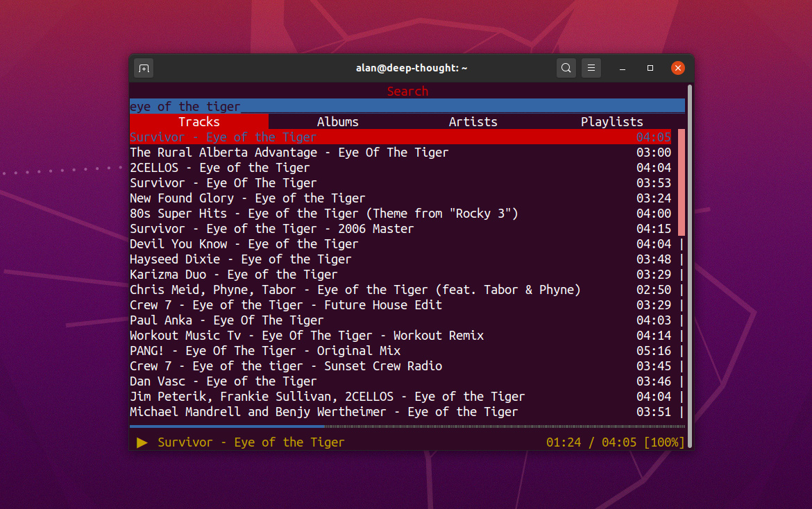Image resolution: width=812 pixels, height=509 pixels.
Task: Select New Found Glory track
Action: (400, 198)
